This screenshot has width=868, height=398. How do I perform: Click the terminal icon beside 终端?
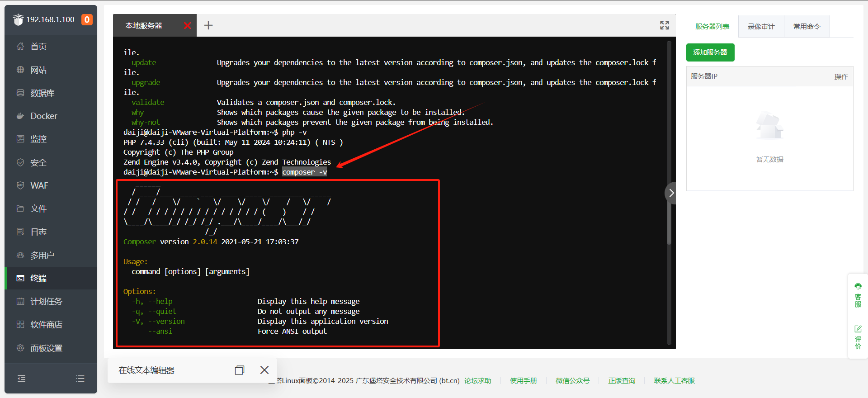click(x=20, y=278)
